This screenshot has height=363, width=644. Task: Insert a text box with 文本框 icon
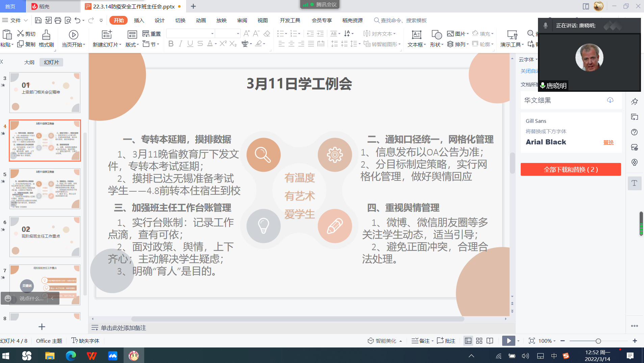pos(416,38)
